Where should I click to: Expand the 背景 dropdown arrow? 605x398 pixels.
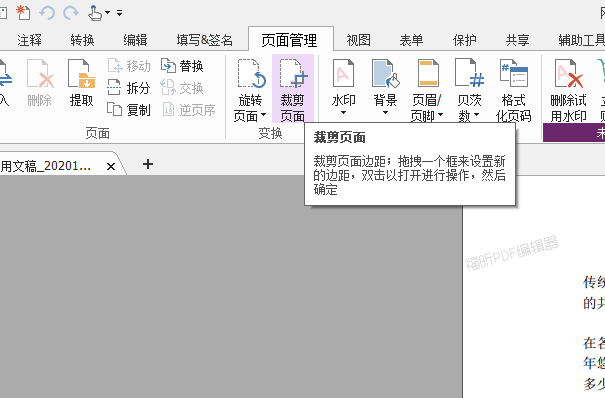[385, 113]
